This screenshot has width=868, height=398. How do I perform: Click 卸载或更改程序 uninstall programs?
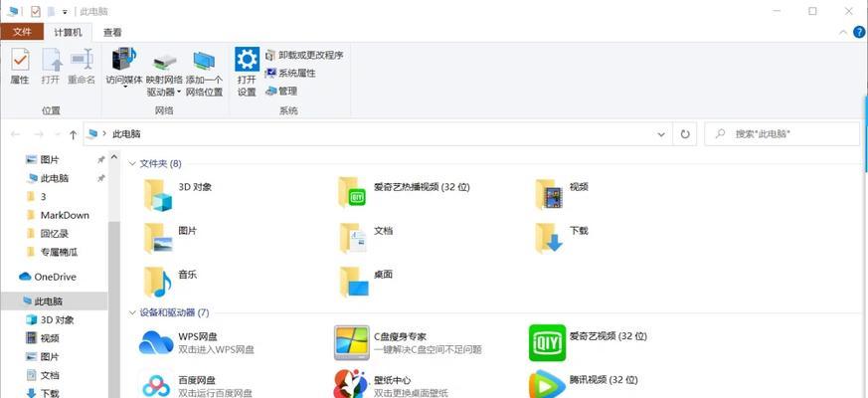pos(304,55)
